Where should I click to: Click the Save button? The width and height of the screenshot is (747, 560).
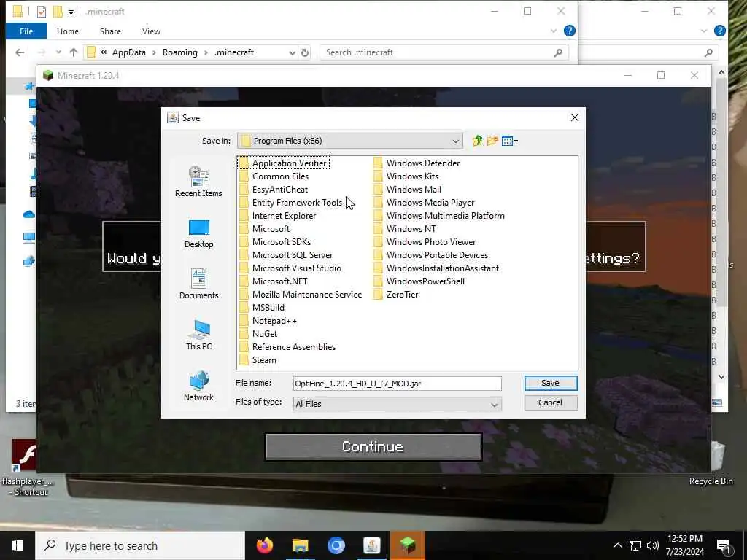(x=550, y=383)
